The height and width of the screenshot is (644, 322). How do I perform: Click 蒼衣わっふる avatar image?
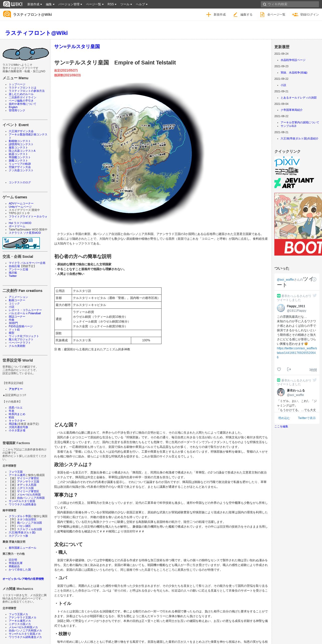281,392
